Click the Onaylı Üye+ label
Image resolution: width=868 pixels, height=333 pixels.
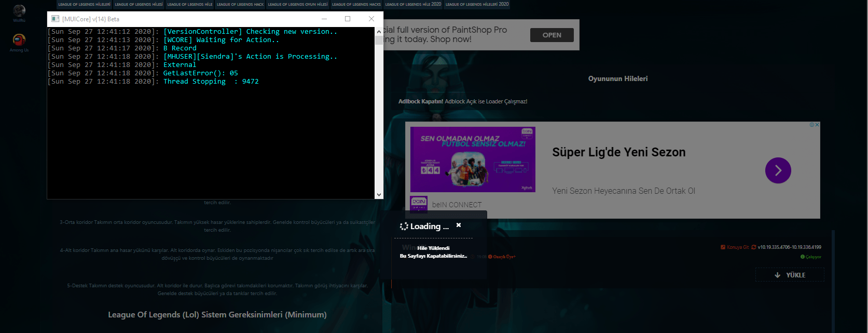click(504, 257)
